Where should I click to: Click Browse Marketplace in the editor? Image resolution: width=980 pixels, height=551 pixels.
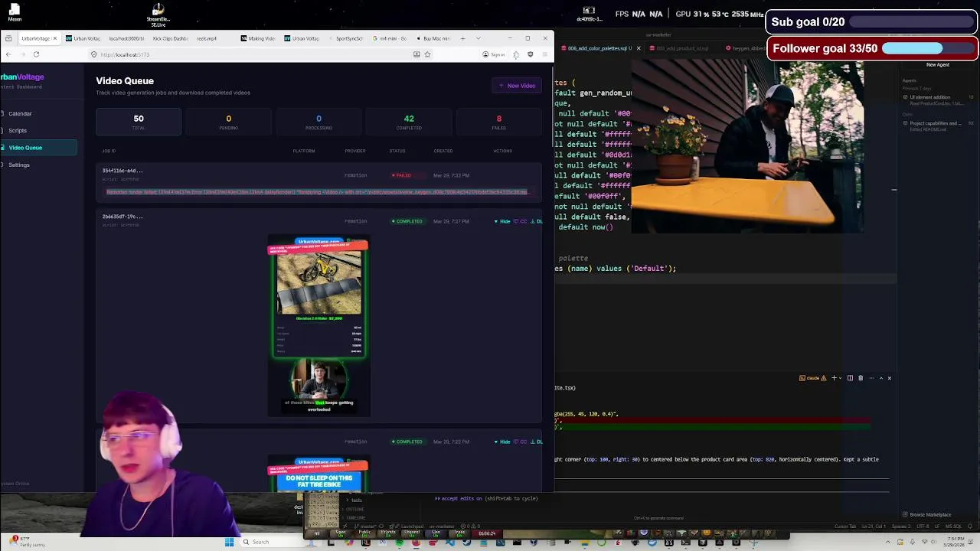(926, 514)
